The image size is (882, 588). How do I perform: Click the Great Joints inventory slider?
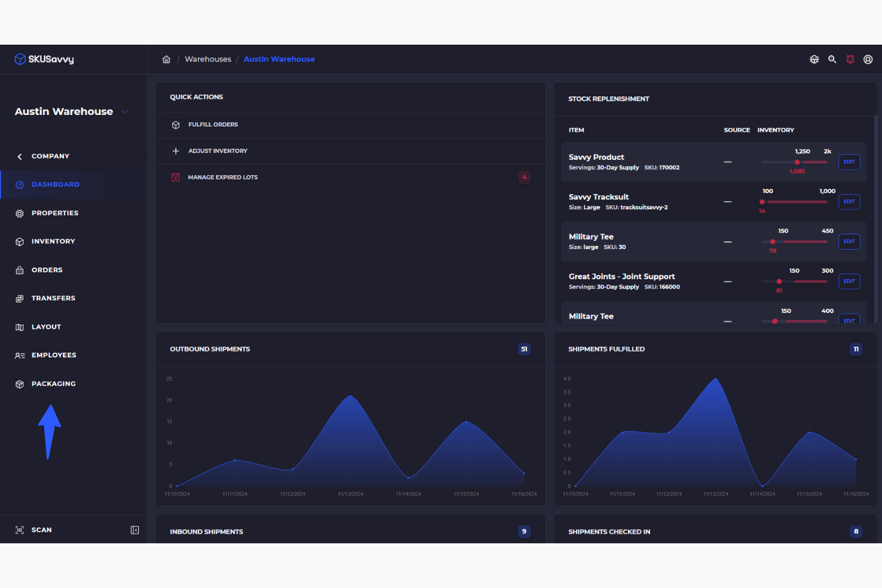794,281
